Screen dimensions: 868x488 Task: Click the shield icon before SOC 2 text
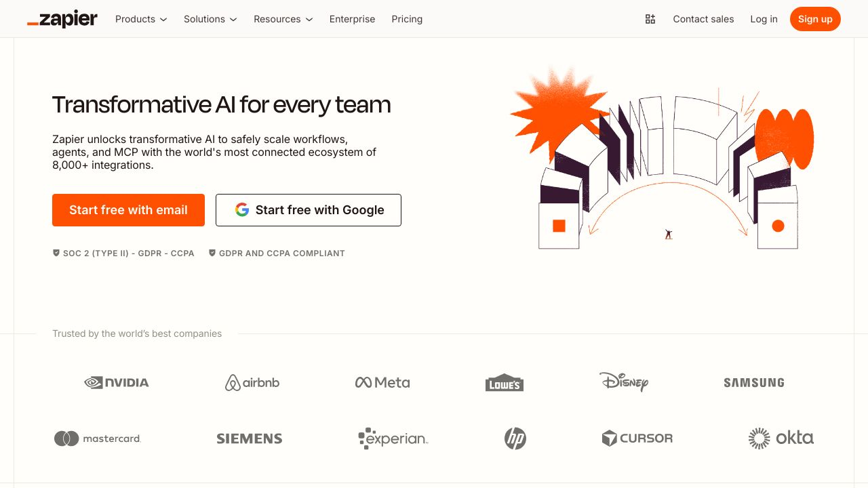point(56,253)
